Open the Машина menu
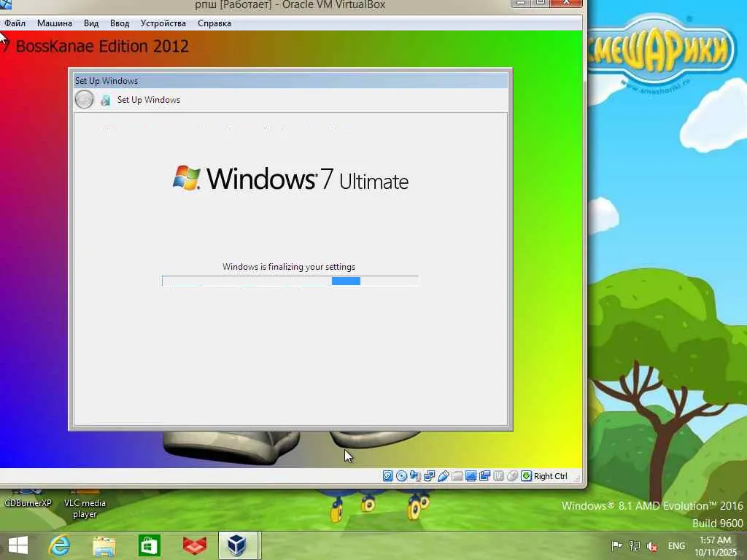 (54, 23)
